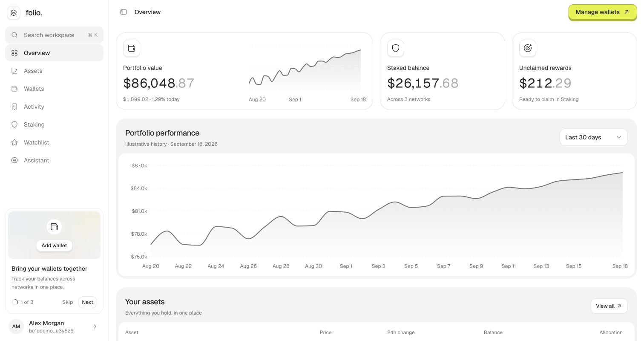Click '$1,099.02 · 1.29% today' text
Viewport: 644px width, 341px height.
click(151, 99)
